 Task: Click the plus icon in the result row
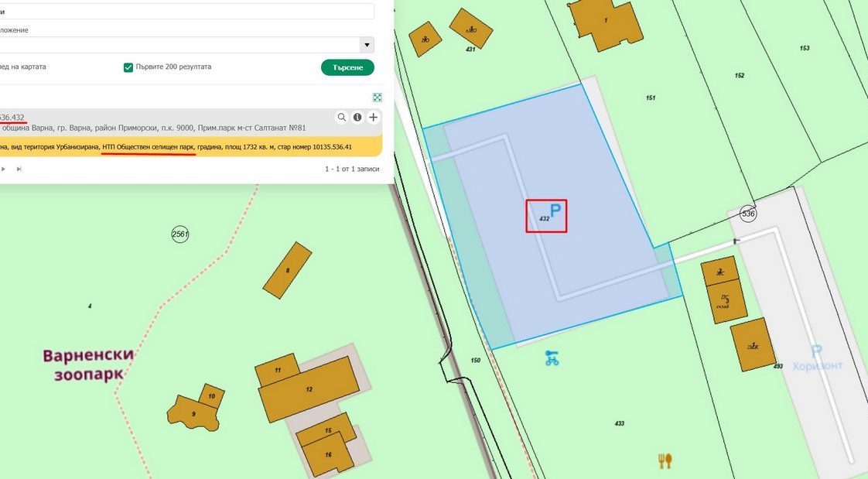click(x=374, y=118)
